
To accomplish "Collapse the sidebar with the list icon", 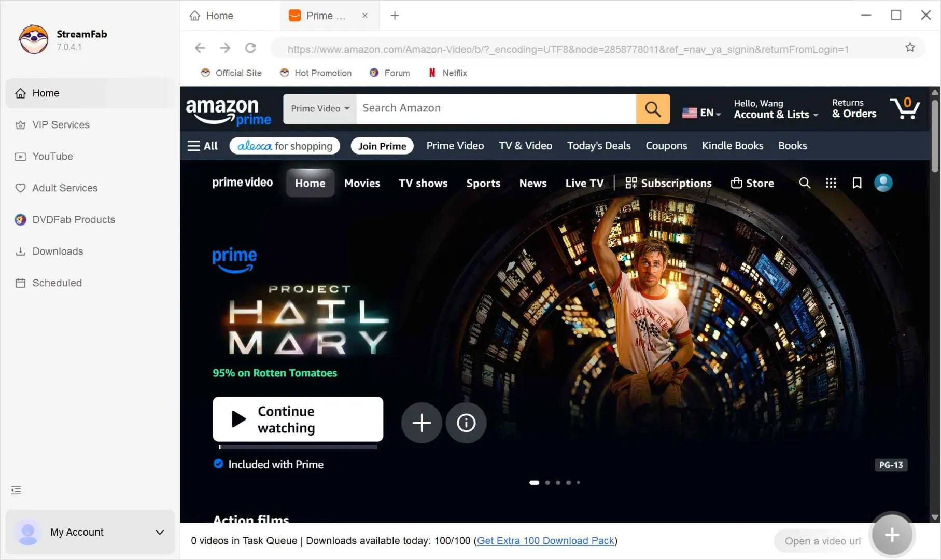I will (16, 490).
